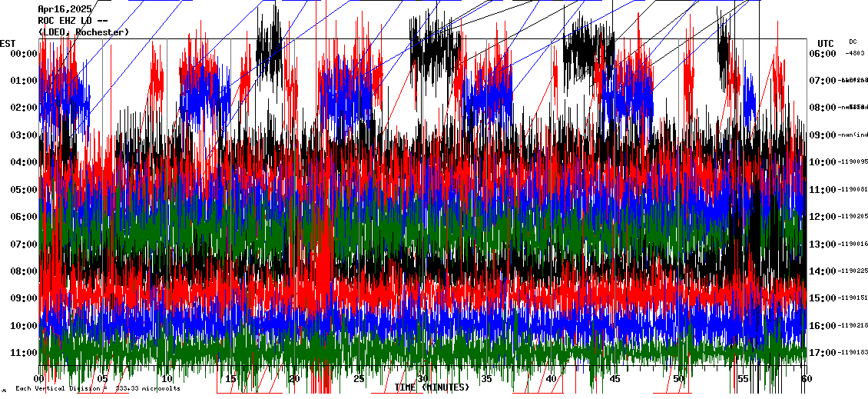The height and width of the screenshot is (399, 868).
Task: Select the 07:00 EST row label
Action: [x=25, y=244]
